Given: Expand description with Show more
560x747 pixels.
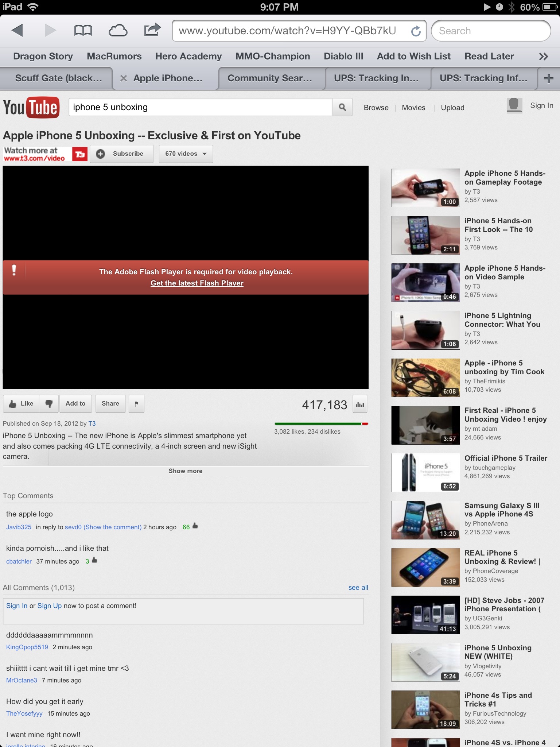Looking at the screenshot, I should tap(185, 471).
